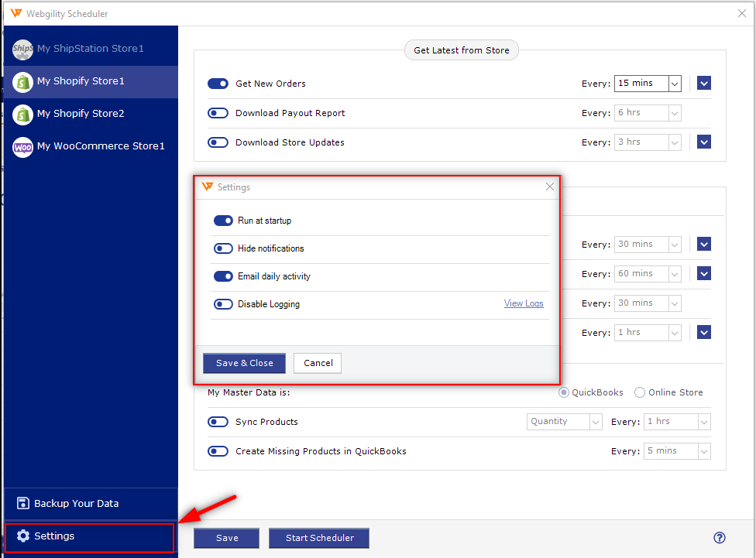Click the Webgility logo in the Settings dialog

(208, 187)
